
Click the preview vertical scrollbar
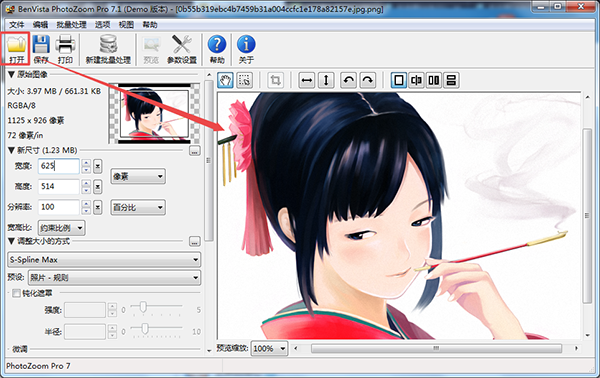(587, 216)
